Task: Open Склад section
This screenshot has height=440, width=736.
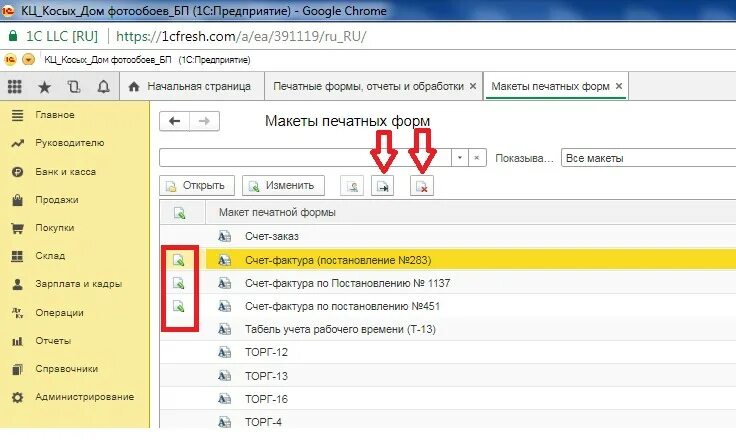Action: coord(50,256)
